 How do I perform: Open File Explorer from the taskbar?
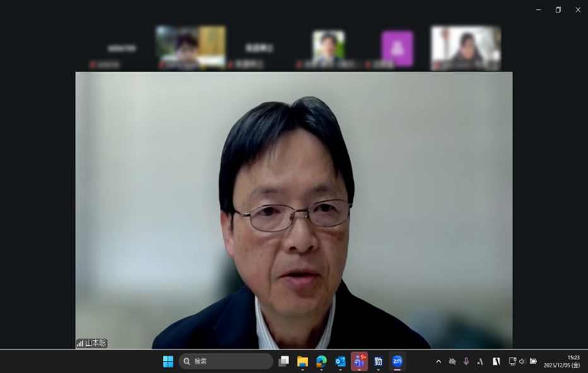pyautogui.click(x=303, y=362)
